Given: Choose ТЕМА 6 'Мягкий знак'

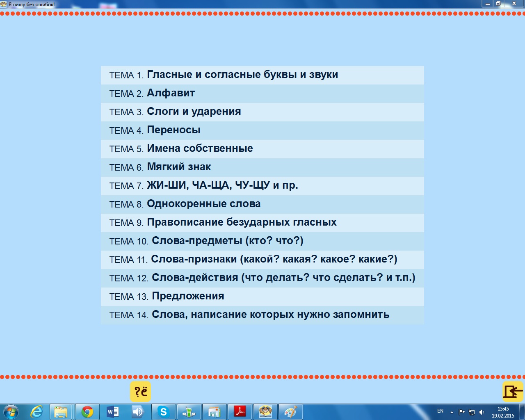Looking at the screenshot, I should click(x=179, y=167).
